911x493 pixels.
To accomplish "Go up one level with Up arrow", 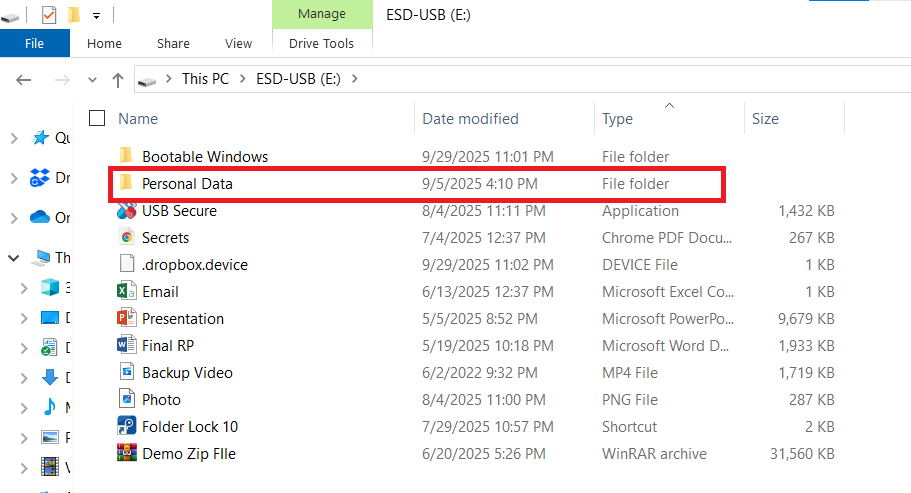I will point(118,80).
